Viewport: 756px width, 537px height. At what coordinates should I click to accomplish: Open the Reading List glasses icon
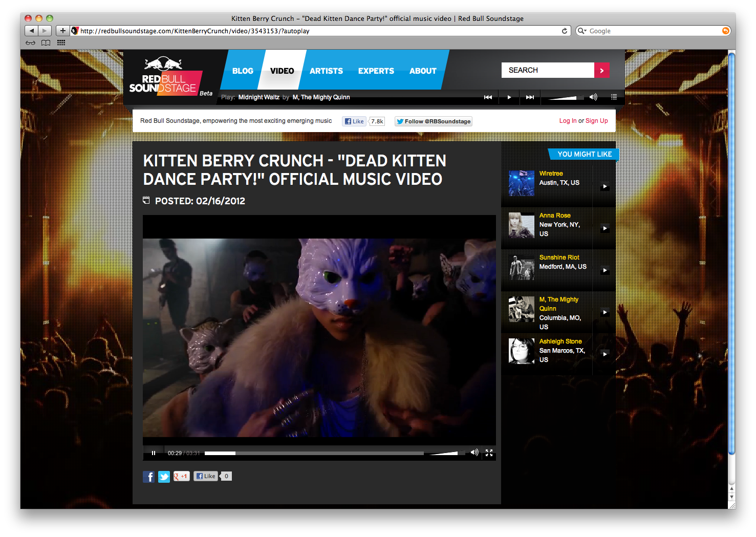click(31, 43)
